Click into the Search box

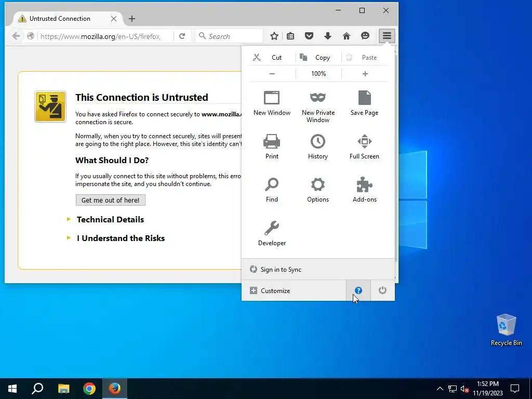(x=229, y=36)
